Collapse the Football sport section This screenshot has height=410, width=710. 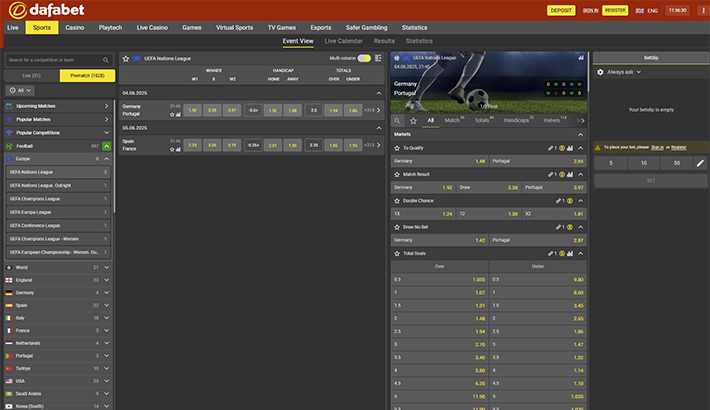pyautogui.click(x=106, y=146)
